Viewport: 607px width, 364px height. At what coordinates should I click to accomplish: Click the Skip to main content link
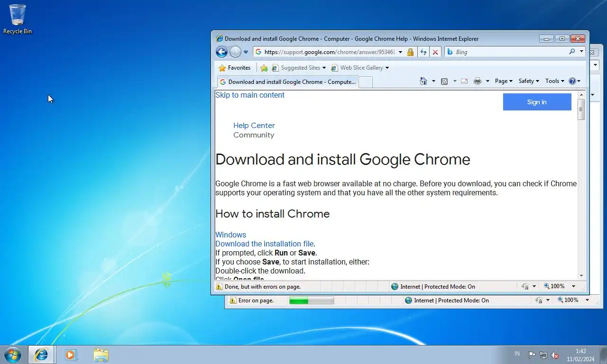pos(250,95)
